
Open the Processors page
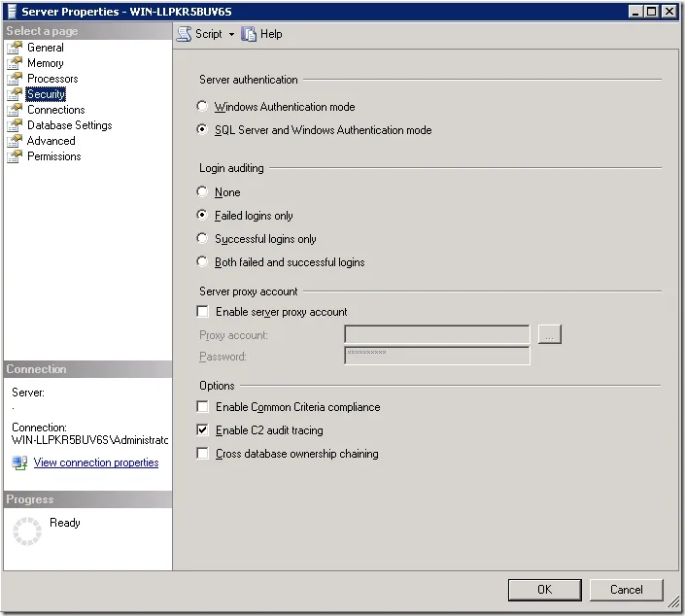tap(52, 79)
